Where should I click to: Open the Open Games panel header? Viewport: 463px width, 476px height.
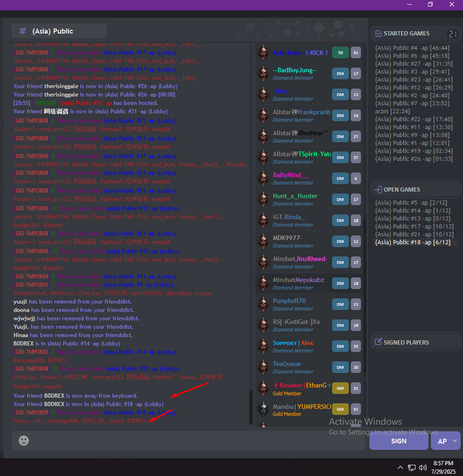(x=415, y=189)
